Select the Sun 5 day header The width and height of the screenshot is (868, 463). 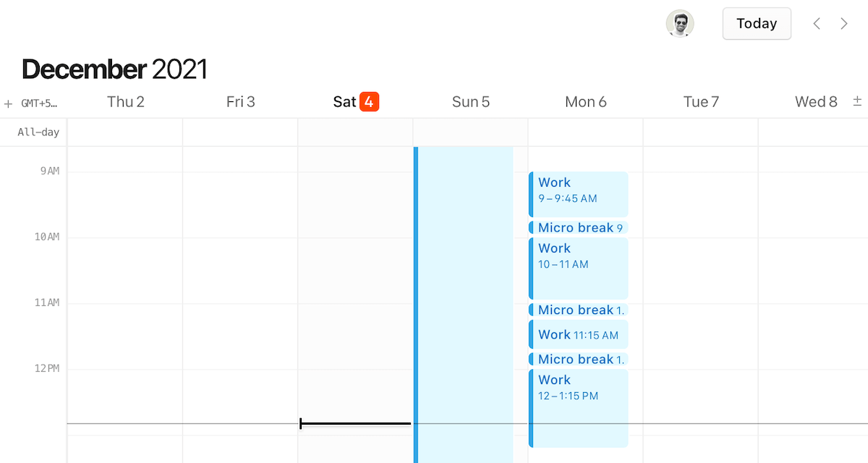[470, 101]
